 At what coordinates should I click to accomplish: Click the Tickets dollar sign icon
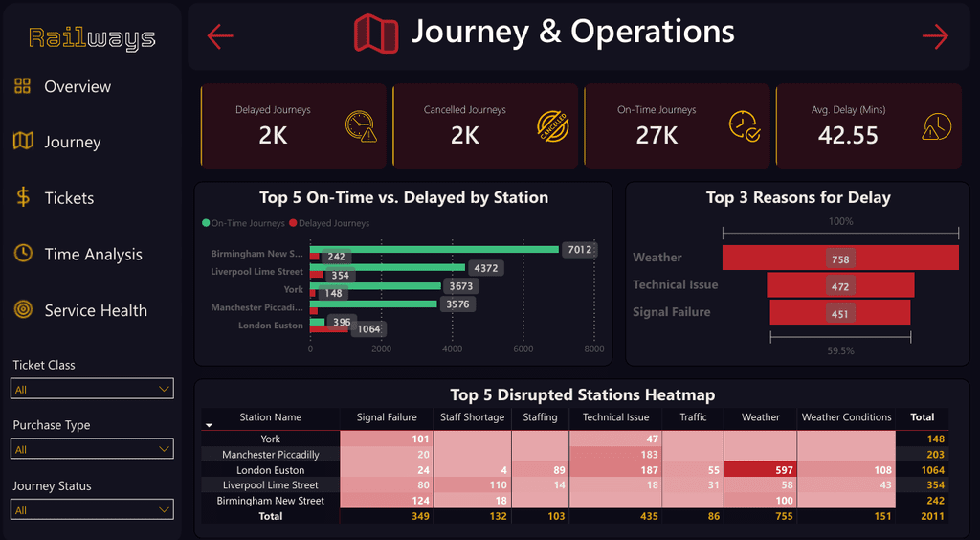click(23, 197)
